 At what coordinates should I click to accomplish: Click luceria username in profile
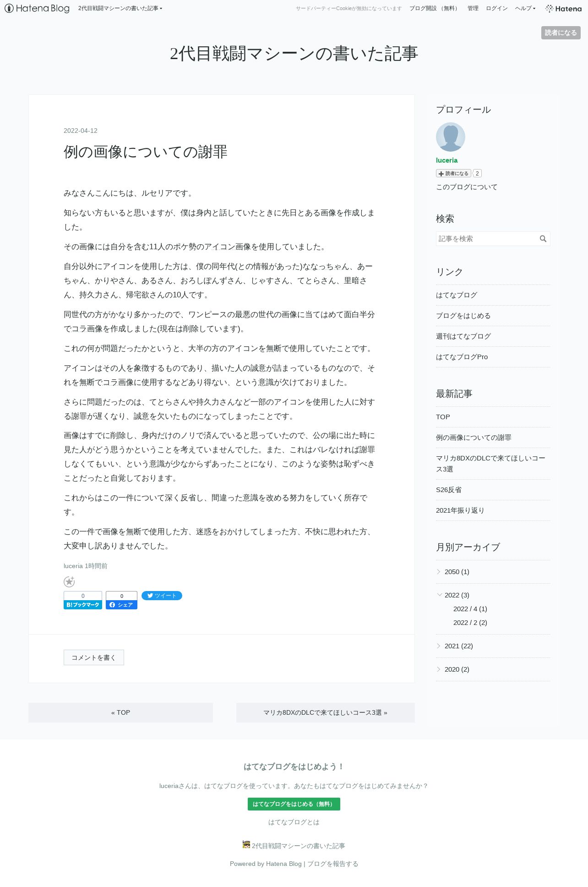tap(447, 160)
